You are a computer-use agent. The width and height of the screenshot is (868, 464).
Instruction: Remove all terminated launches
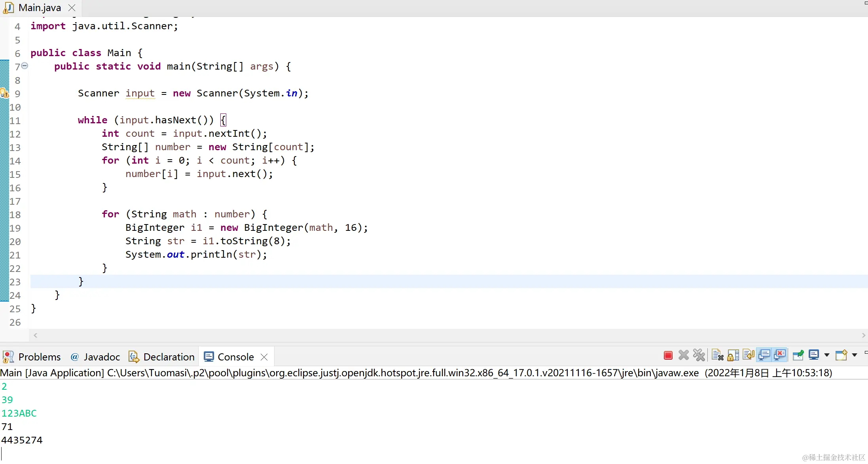tap(699, 355)
